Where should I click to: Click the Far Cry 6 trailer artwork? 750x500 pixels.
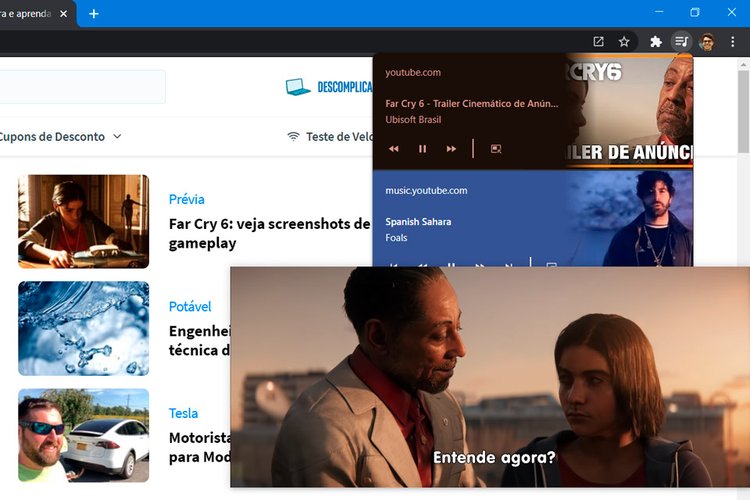click(x=629, y=112)
